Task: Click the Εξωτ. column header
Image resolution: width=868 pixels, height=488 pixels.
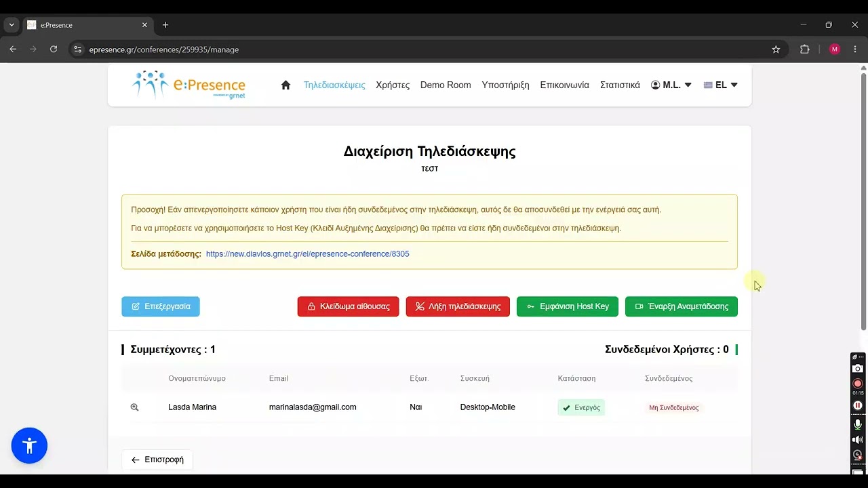Action: pyautogui.click(x=419, y=378)
